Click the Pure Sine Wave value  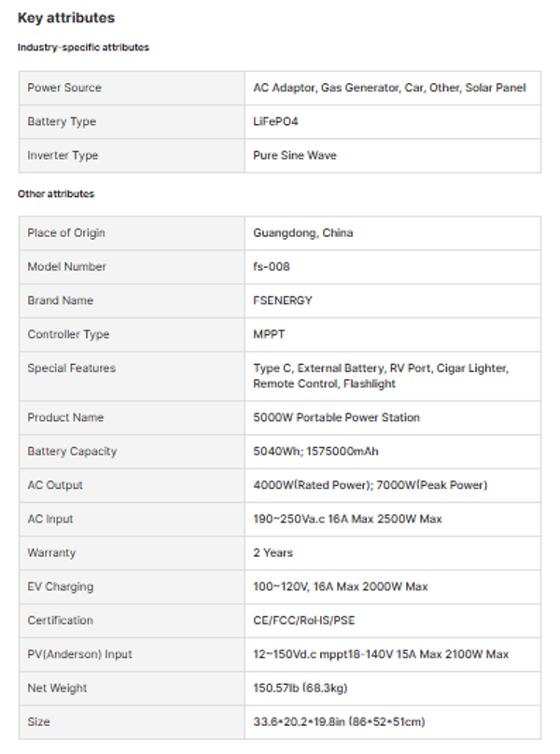coord(295,156)
